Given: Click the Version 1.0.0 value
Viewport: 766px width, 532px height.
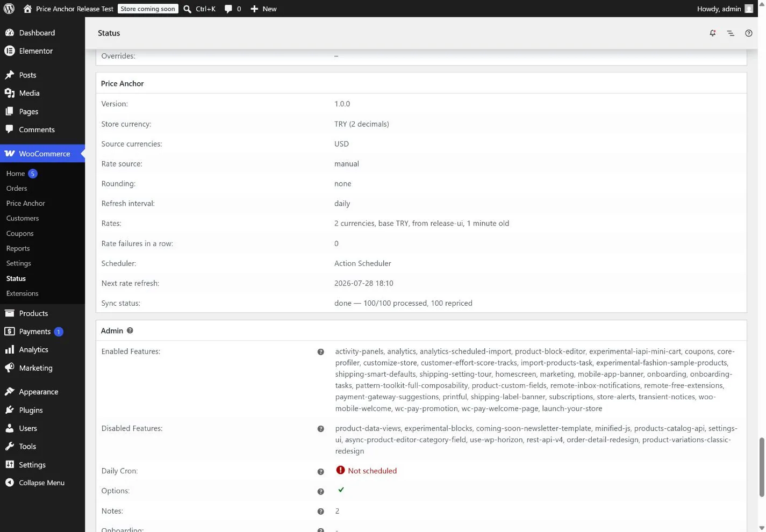Looking at the screenshot, I should pyautogui.click(x=342, y=104).
